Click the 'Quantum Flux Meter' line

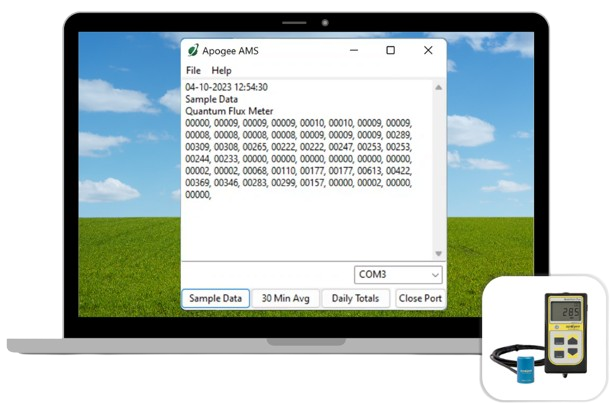click(229, 111)
